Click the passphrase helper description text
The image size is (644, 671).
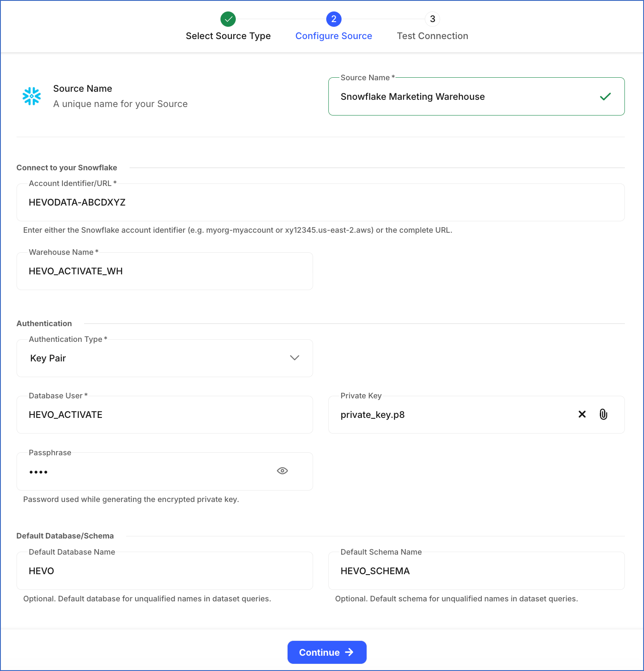(x=131, y=499)
